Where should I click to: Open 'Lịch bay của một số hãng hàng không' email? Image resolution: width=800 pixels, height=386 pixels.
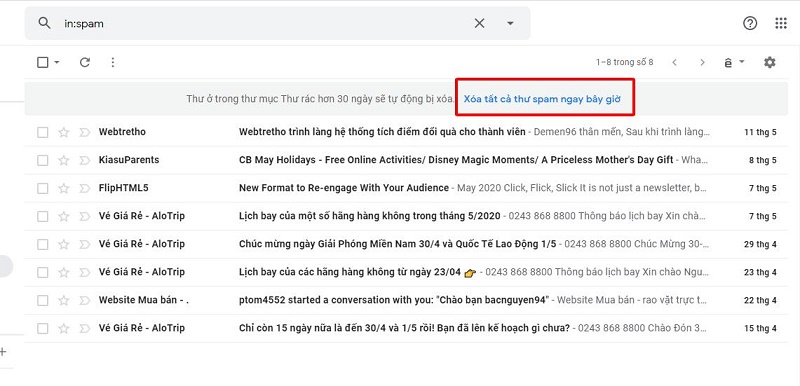click(x=406, y=217)
